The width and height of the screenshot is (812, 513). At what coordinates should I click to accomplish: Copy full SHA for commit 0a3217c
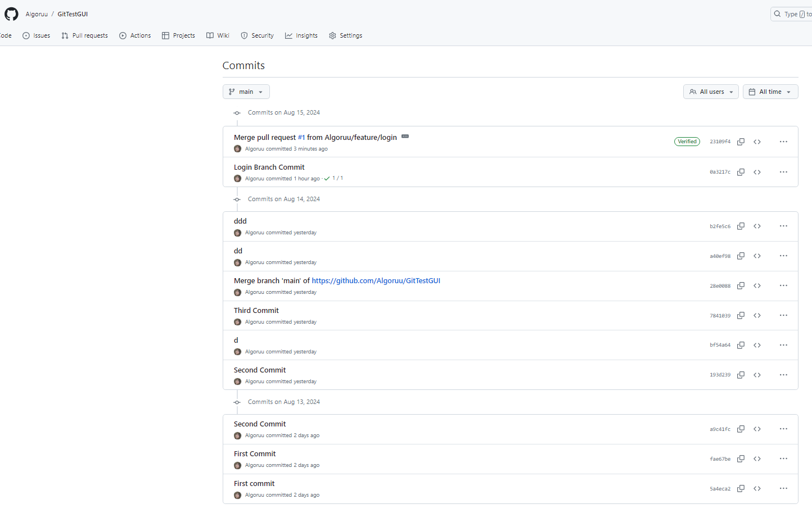click(x=741, y=172)
